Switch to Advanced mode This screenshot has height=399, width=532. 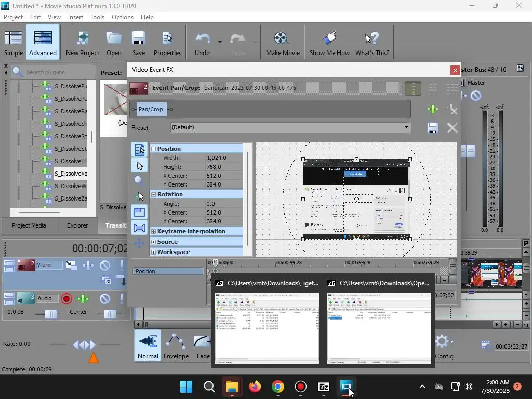tap(43, 43)
